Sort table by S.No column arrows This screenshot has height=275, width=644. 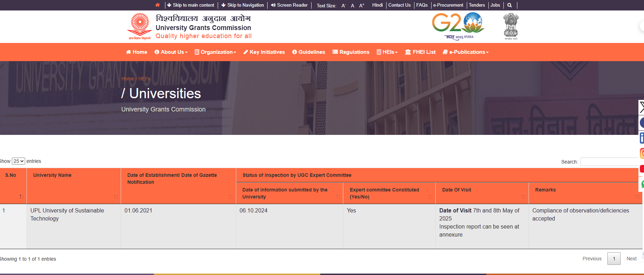(21, 197)
